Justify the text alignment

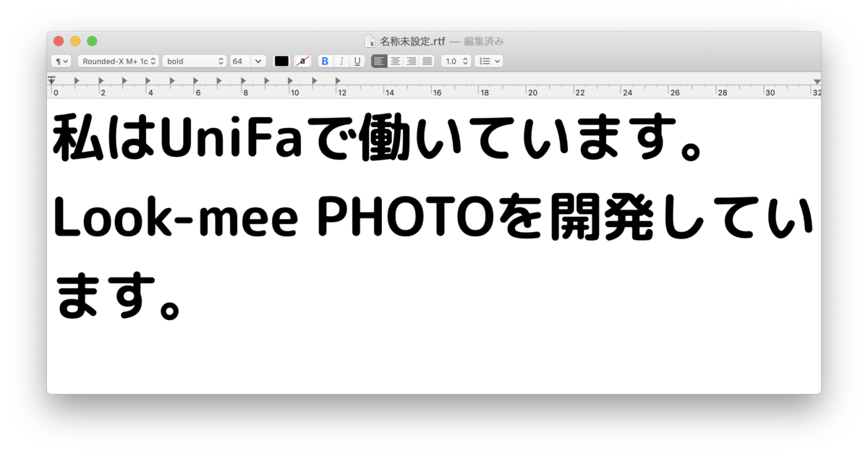(427, 61)
